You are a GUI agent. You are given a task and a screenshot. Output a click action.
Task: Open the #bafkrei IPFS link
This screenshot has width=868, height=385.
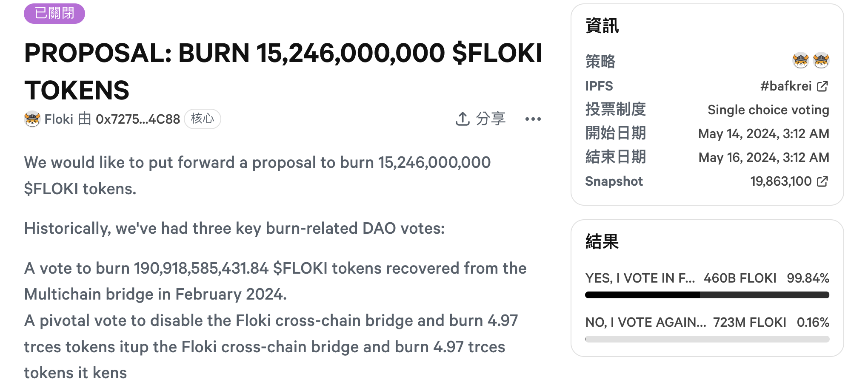(x=786, y=86)
